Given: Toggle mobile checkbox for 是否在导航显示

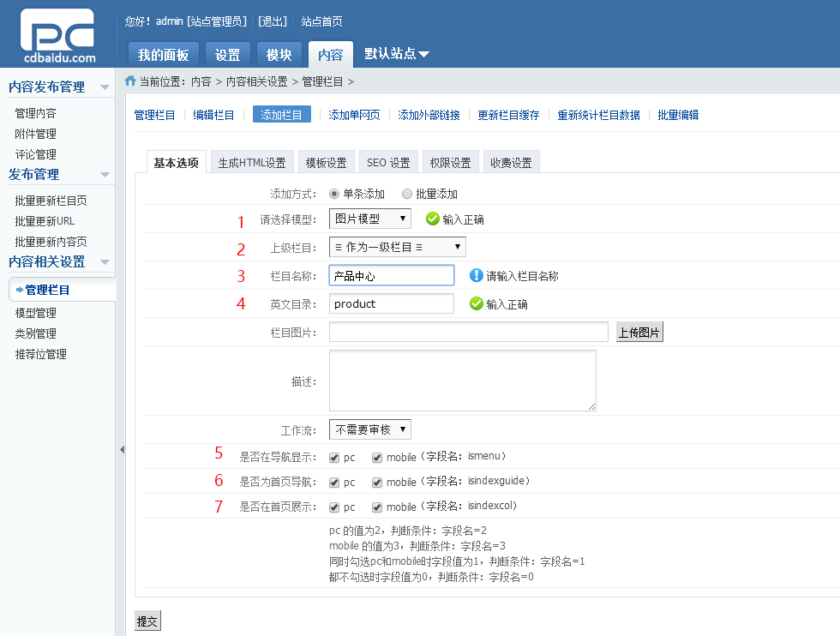Looking at the screenshot, I should click(377, 458).
